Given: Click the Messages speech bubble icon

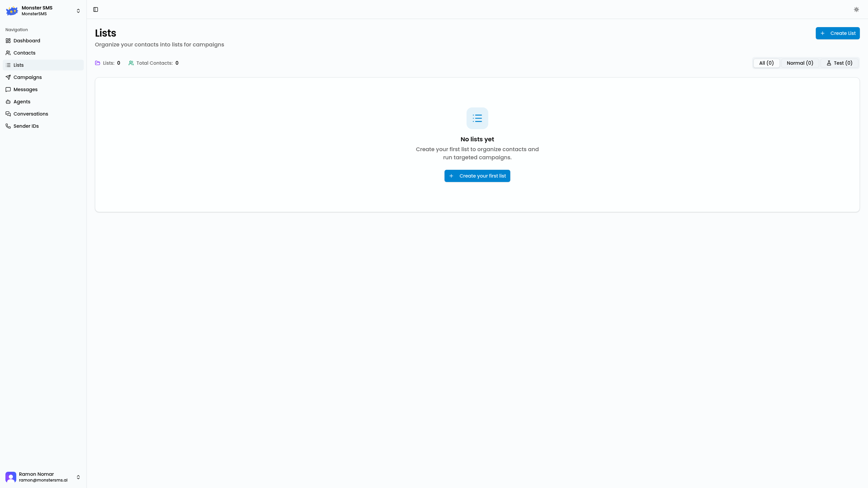Looking at the screenshot, I should (x=8, y=89).
